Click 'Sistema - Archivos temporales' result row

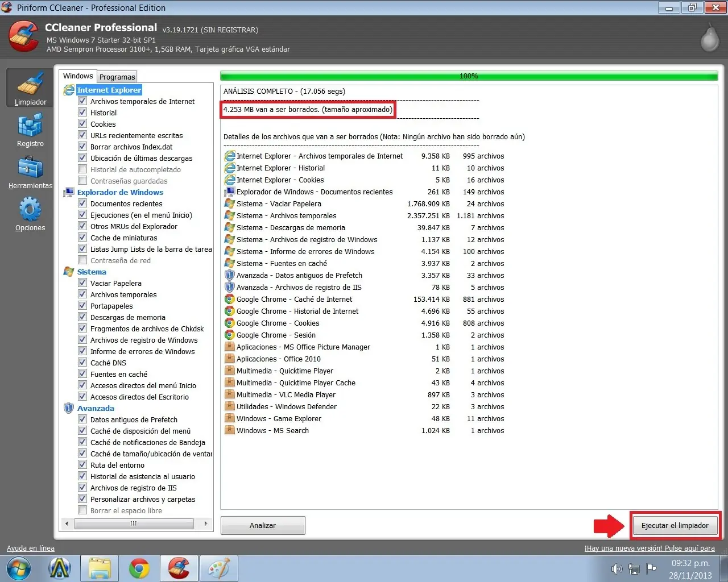365,215
